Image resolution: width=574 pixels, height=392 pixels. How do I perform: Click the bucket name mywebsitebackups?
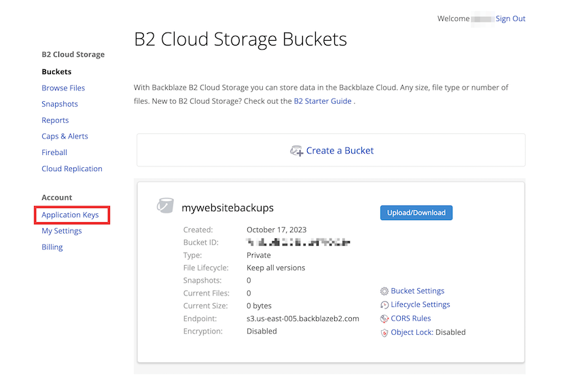[228, 208]
